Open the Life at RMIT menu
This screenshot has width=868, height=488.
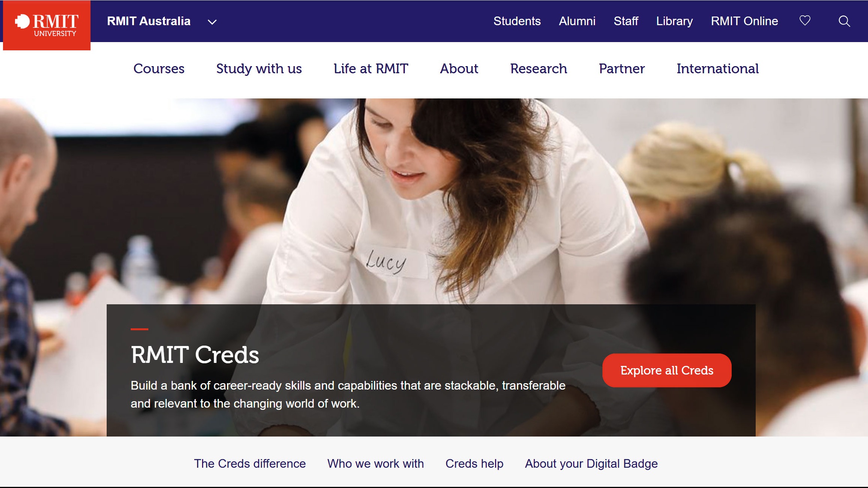[371, 69]
